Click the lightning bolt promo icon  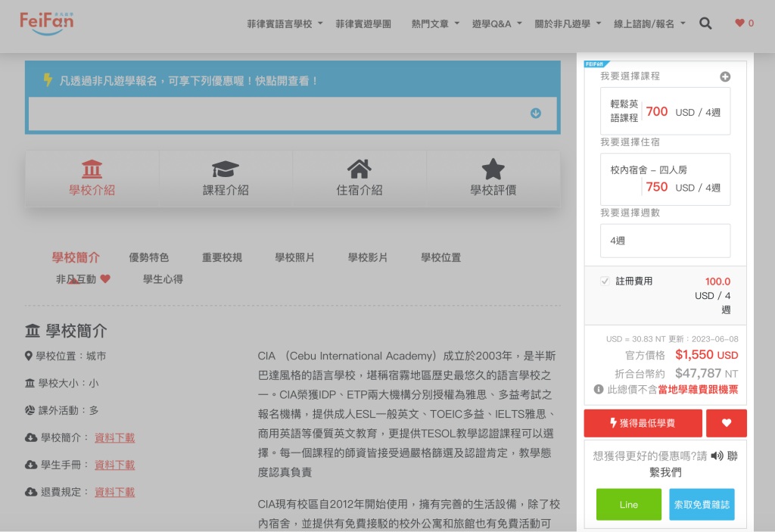pyautogui.click(x=48, y=80)
